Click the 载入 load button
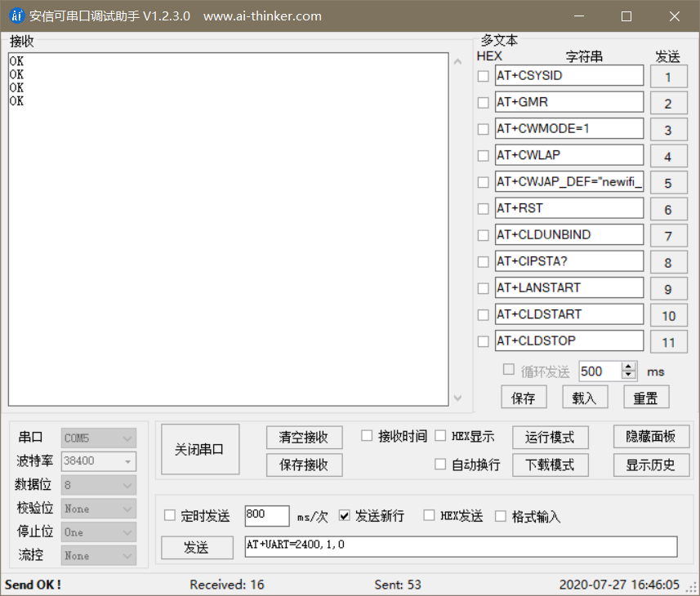Screen dimensions: 700x596 click(x=585, y=397)
